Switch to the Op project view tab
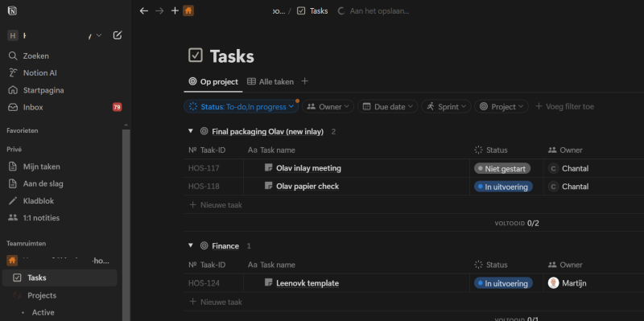Image resolution: width=644 pixels, height=321 pixels. coord(213,82)
